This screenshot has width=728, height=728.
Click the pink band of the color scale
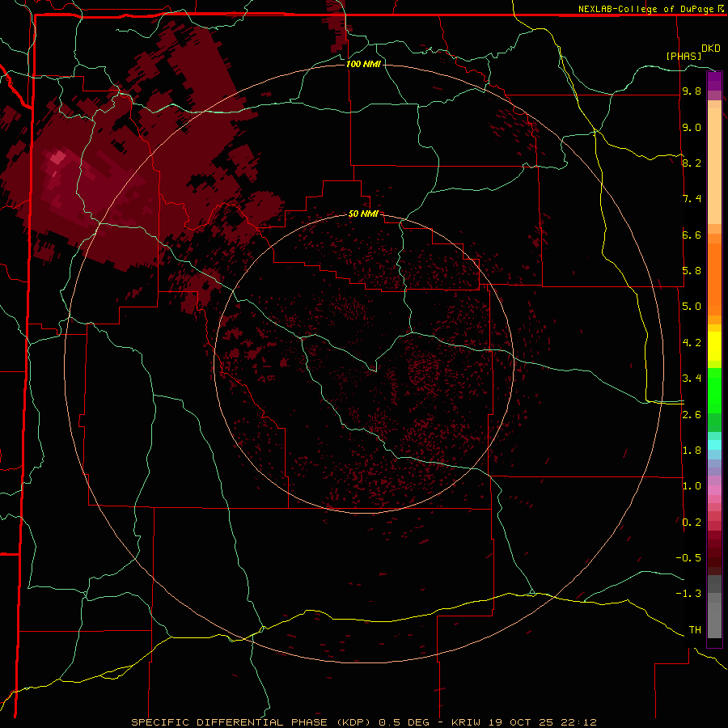[x=714, y=490]
